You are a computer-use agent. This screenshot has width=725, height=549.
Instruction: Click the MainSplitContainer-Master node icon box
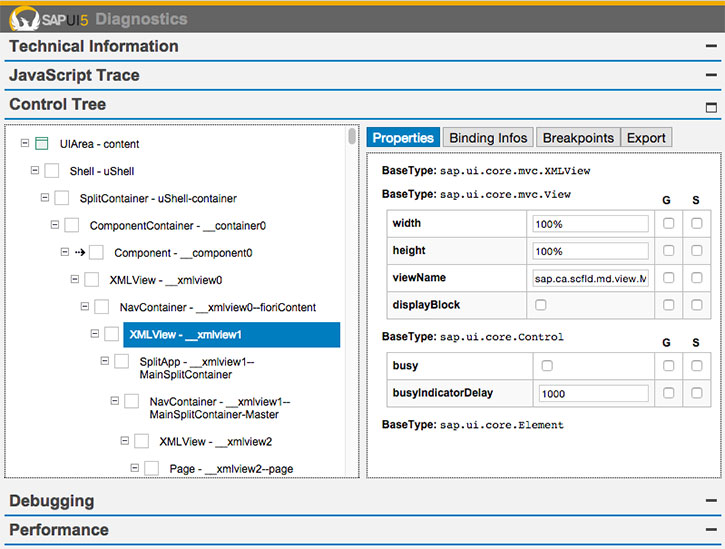pyautogui.click(x=131, y=401)
